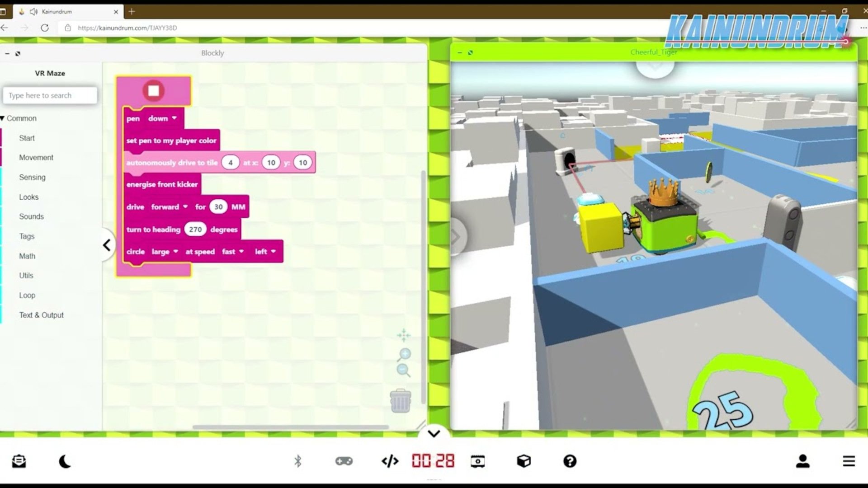This screenshot has height=488, width=868.
Task: Click the user account icon
Action: point(802,460)
